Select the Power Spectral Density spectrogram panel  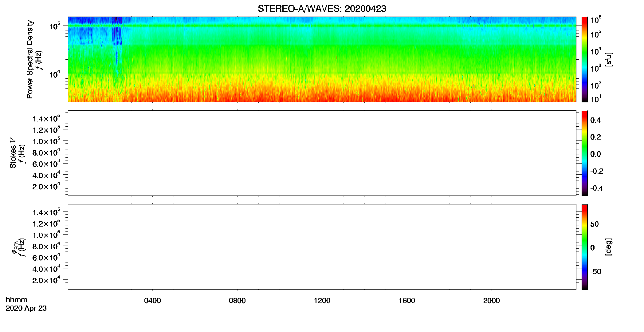(322, 59)
